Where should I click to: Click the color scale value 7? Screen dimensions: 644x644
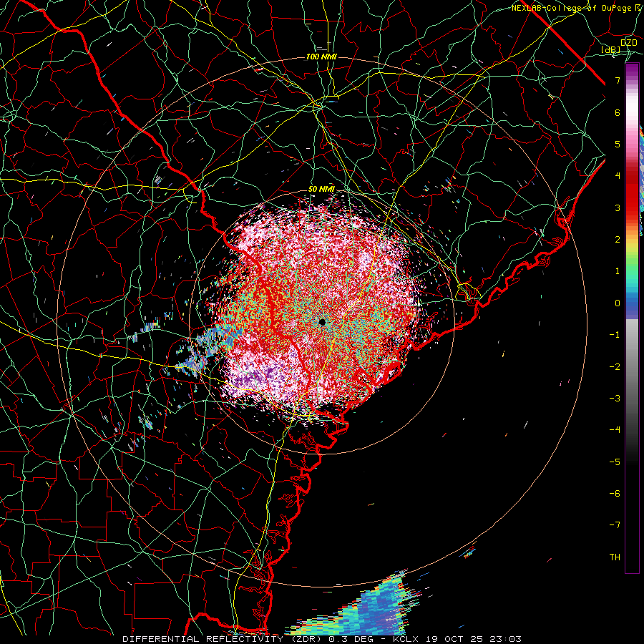tap(618, 80)
